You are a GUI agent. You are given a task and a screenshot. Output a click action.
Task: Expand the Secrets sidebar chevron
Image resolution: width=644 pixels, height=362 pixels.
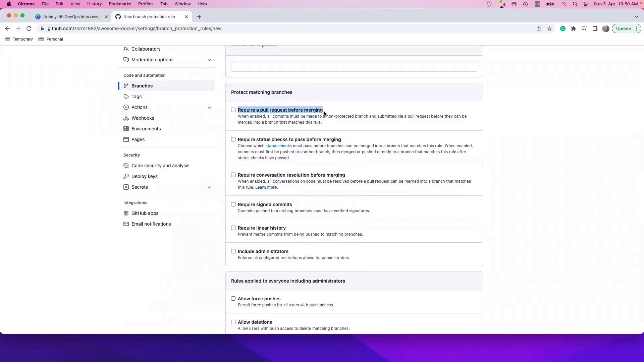(209, 187)
